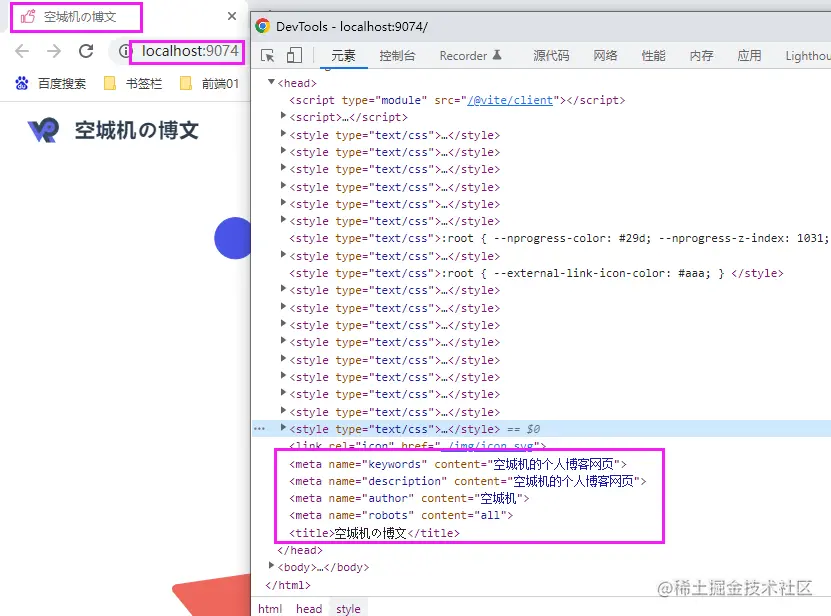831x616 pixels.
Task: Expand the body element node
Action: (x=271, y=566)
